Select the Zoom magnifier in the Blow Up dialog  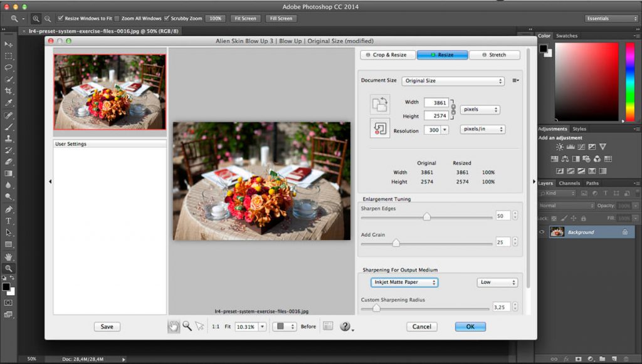pyautogui.click(x=186, y=326)
